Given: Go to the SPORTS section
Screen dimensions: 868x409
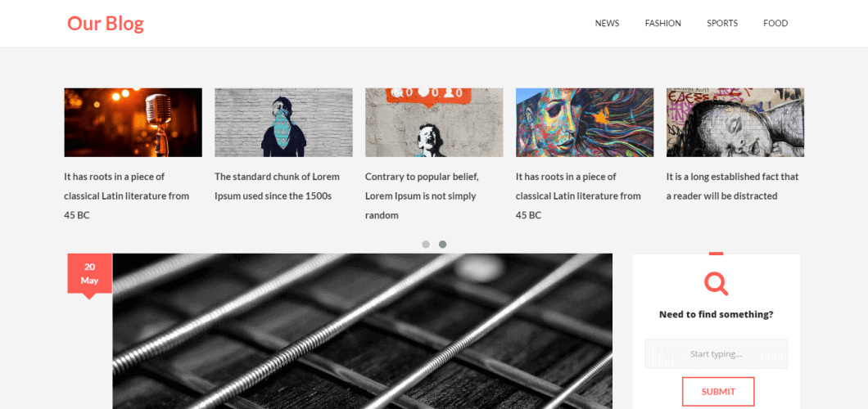Looking at the screenshot, I should 722,23.
